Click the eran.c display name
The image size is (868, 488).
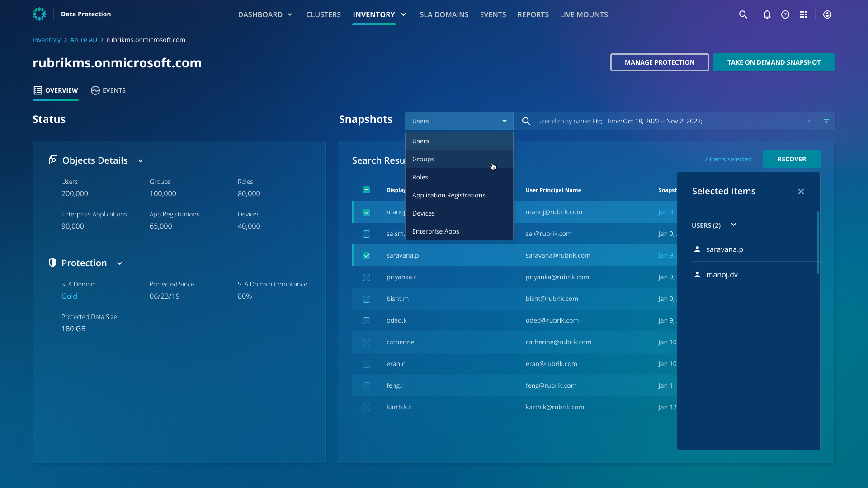(396, 364)
